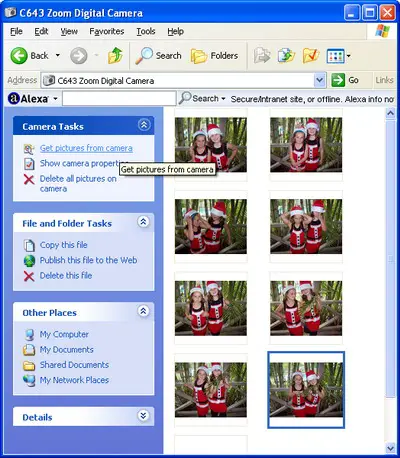Click the vertical scrollbar thumb
This screenshot has height=458, width=400.
click(x=390, y=259)
